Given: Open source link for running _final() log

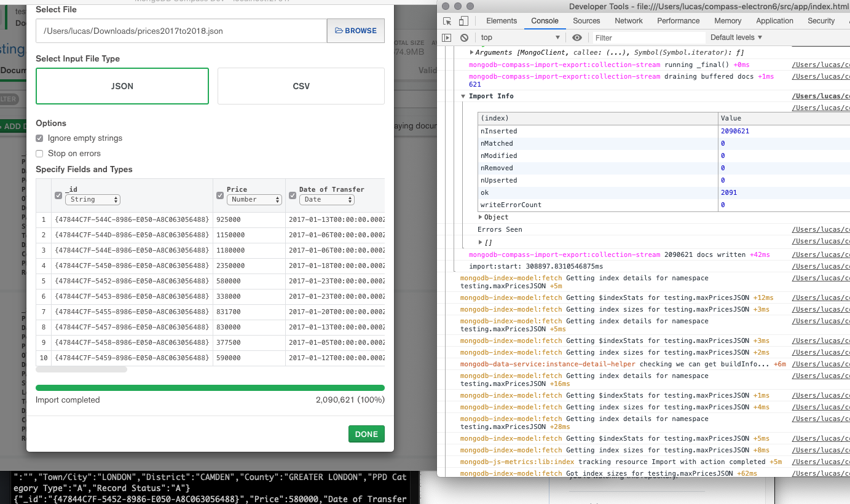Looking at the screenshot, I should 820,65.
